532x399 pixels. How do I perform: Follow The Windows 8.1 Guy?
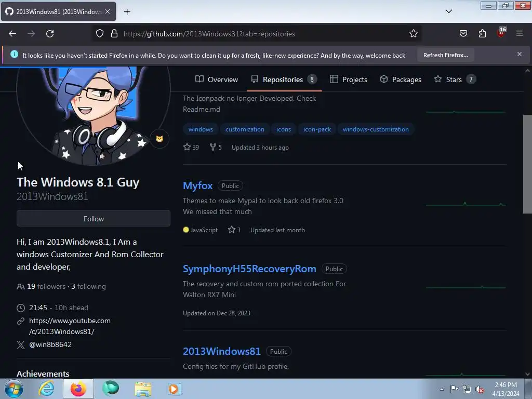[x=94, y=219]
